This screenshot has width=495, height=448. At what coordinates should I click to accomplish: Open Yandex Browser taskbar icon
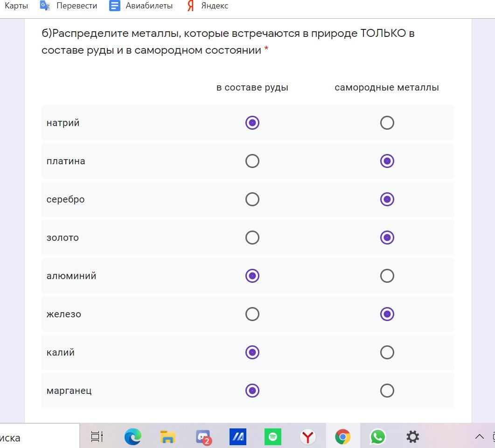point(308,437)
